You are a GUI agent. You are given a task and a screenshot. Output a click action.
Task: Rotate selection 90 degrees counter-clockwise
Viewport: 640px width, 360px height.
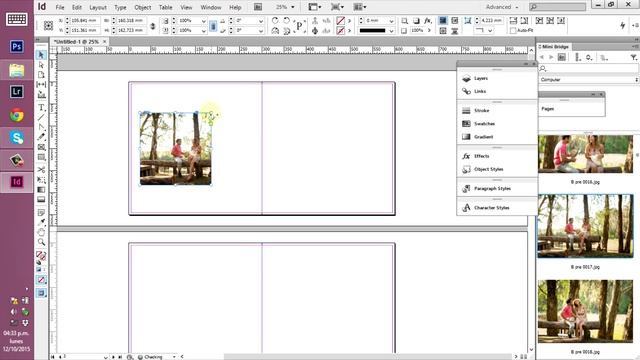tap(287, 20)
